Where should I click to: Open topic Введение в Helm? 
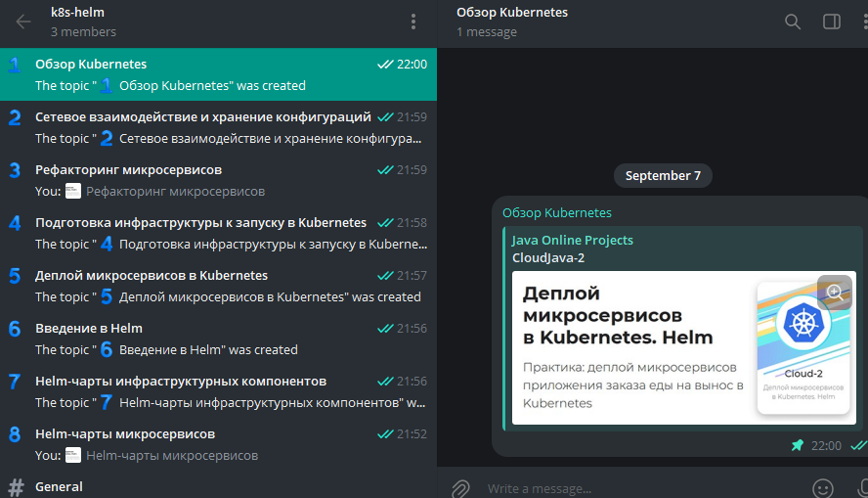(x=218, y=339)
